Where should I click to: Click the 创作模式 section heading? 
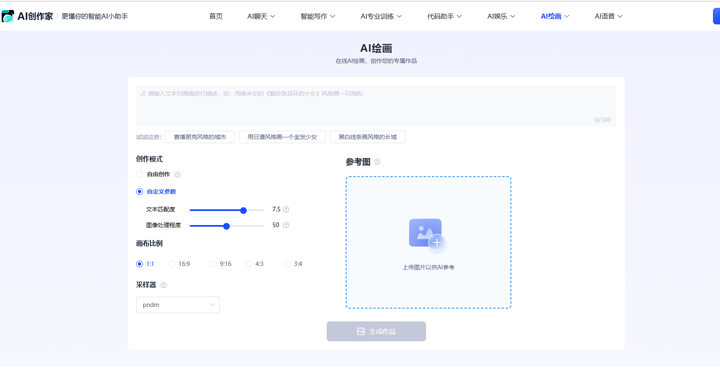click(149, 159)
